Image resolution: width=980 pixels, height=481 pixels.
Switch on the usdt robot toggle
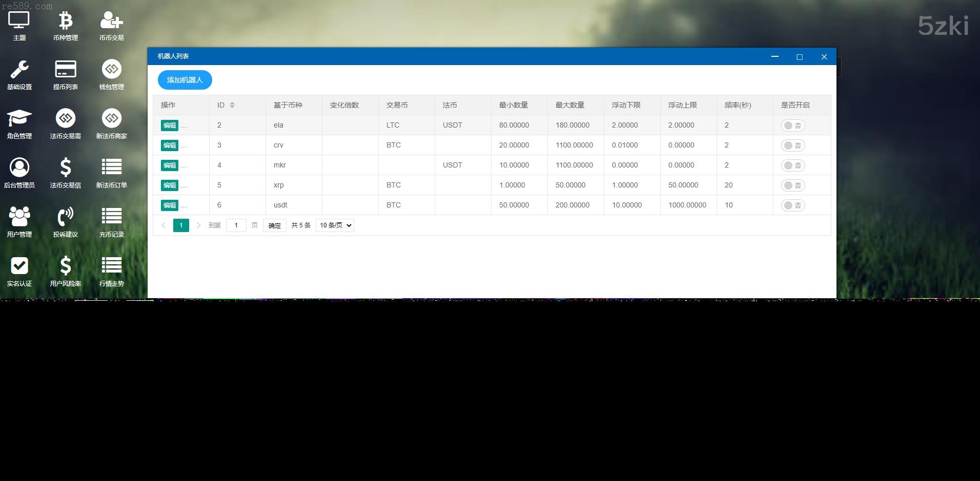click(792, 205)
